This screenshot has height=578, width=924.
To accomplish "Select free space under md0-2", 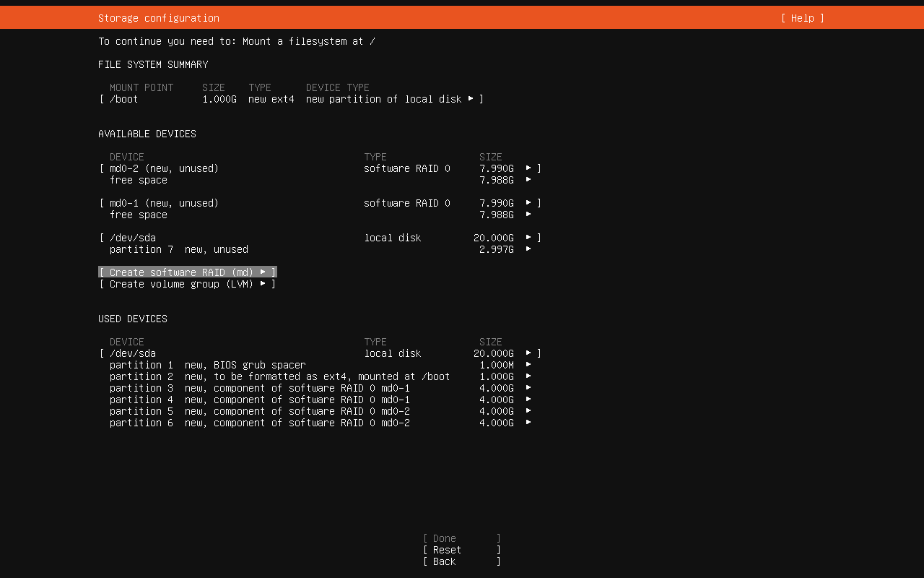I will [x=320, y=180].
